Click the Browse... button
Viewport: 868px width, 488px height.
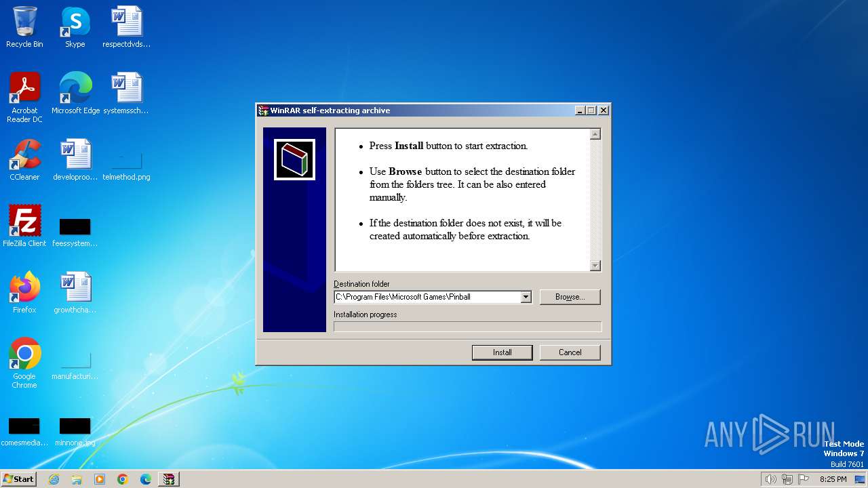coord(570,297)
